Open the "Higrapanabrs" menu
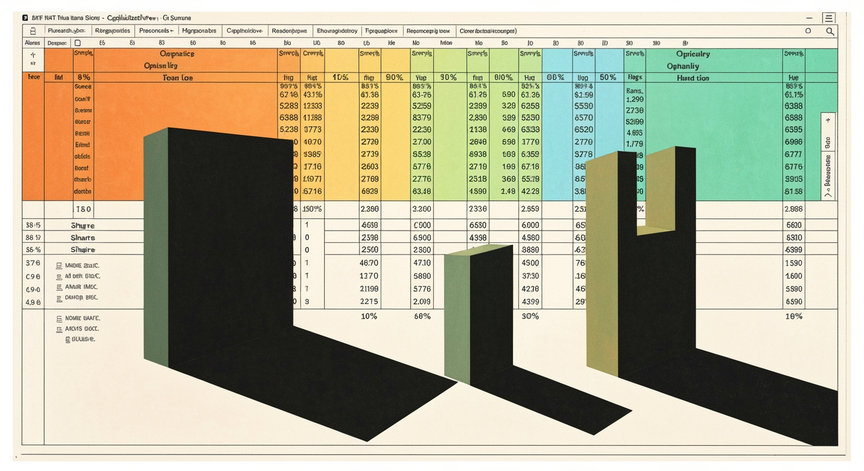This screenshot has width=864, height=471. (199, 31)
